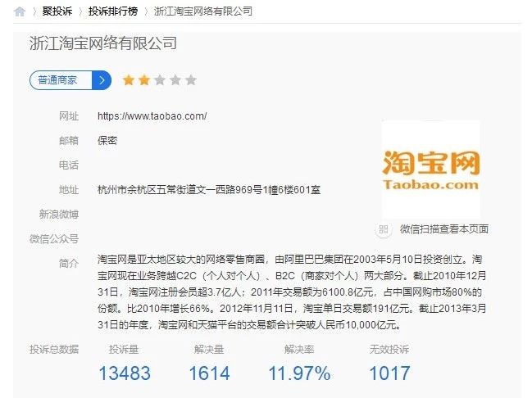The width and height of the screenshot is (532, 398).
Task: Click the 投诉量 number 13483
Action: (125, 373)
